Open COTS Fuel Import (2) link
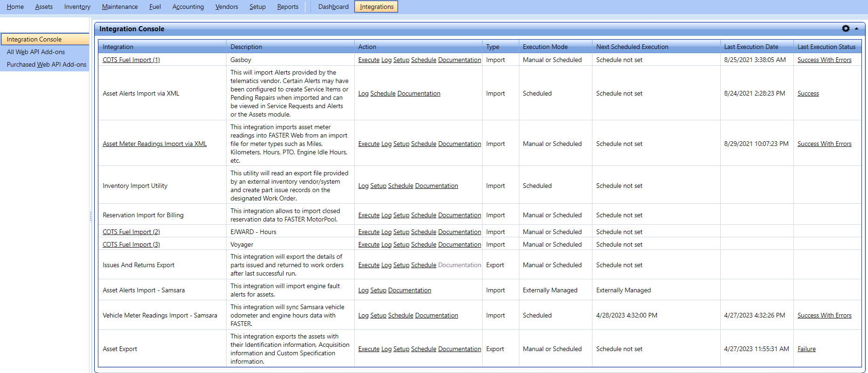Image resolution: width=868 pixels, height=373 pixels. [x=131, y=232]
